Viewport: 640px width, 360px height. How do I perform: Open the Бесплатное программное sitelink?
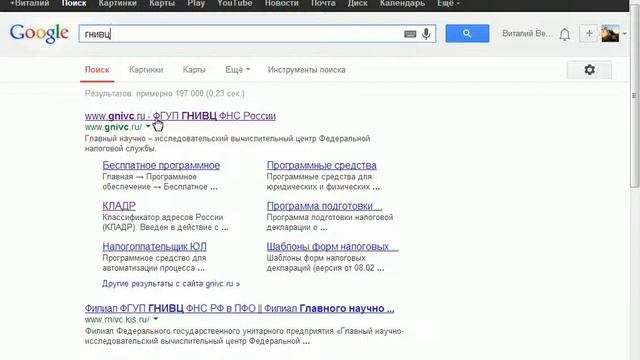[x=161, y=165]
